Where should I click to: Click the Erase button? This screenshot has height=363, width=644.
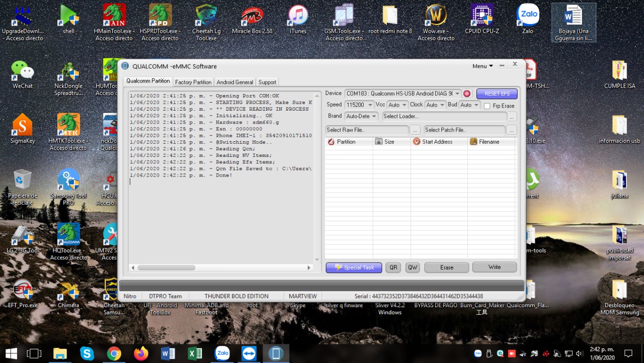pyautogui.click(x=447, y=267)
